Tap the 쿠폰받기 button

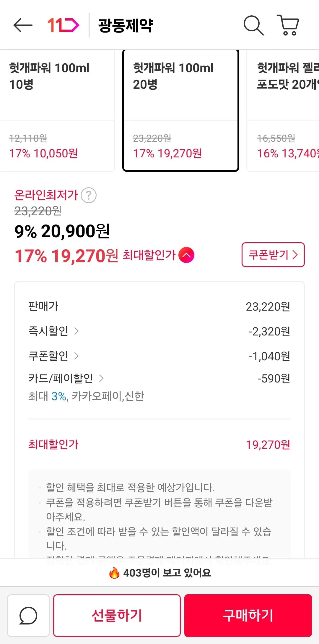point(273,255)
